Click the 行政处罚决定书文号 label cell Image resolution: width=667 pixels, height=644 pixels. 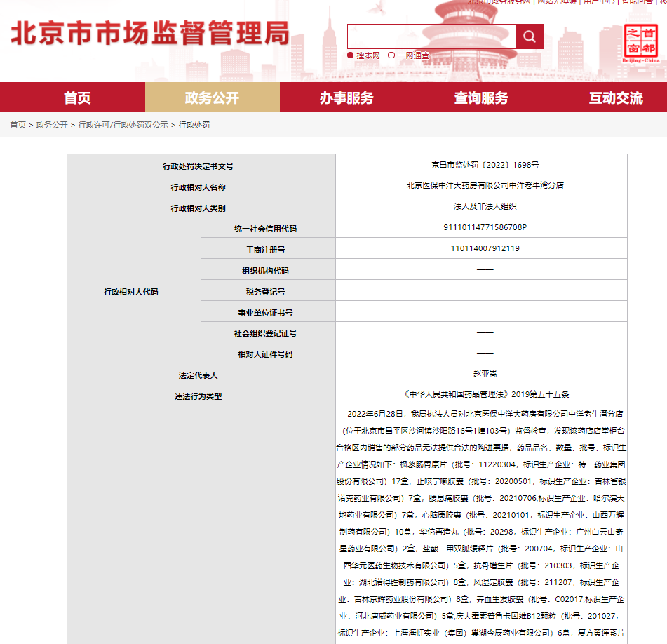[201, 165]
